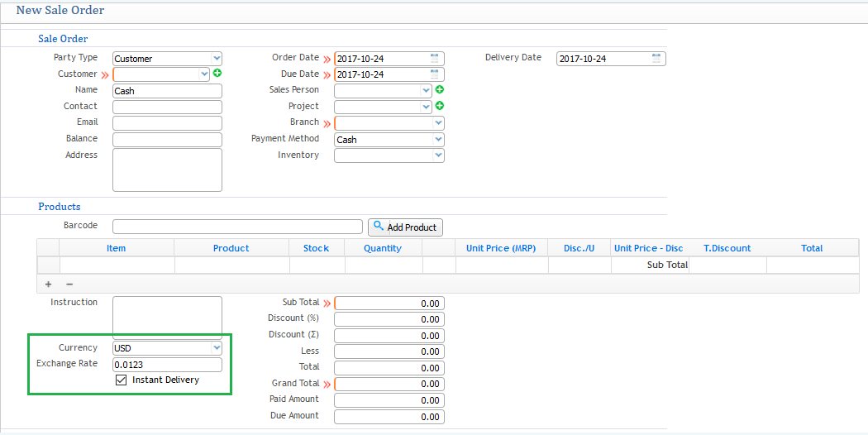Viewport: 868px width, 435px height.
Task: Sort by the Item column header
Action: (117, 248)
